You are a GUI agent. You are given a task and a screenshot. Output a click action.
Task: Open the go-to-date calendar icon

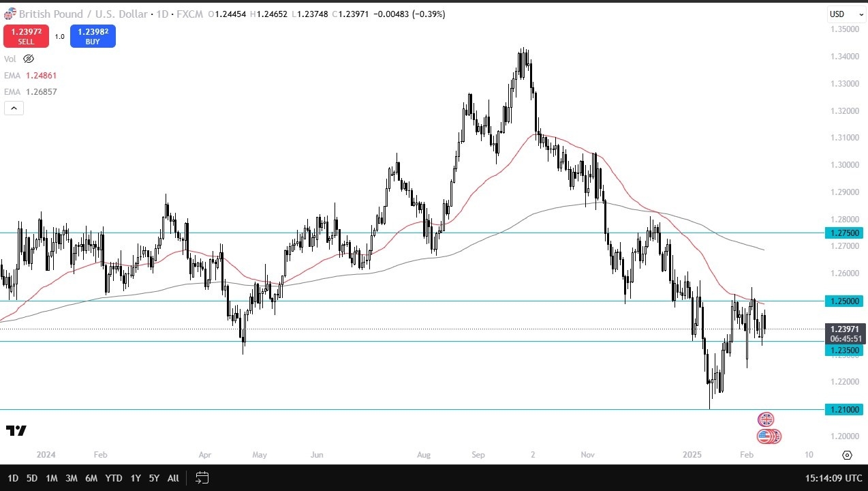pos(202,478)
